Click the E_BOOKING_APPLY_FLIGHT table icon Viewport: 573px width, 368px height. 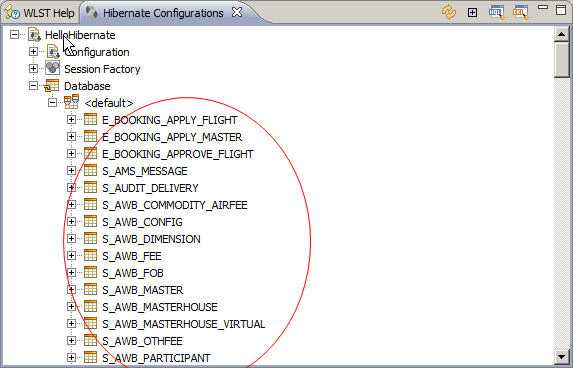coord(91,119)
